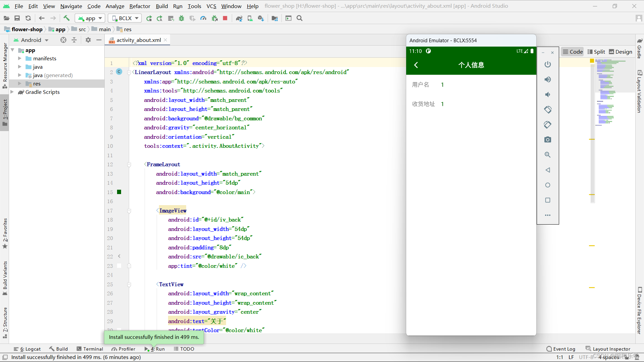Open the TODO tool window
The image size is (644, 362).
[184, 349]
